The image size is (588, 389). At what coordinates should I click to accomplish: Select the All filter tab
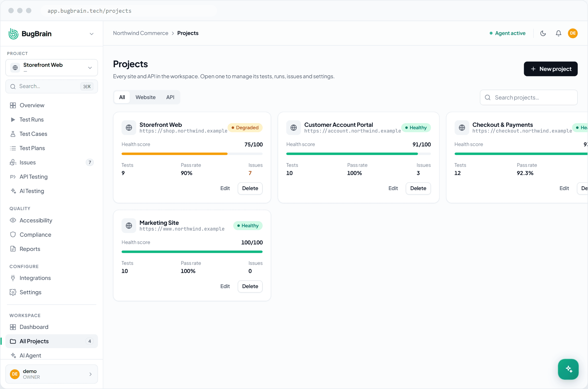click(122, 97)
